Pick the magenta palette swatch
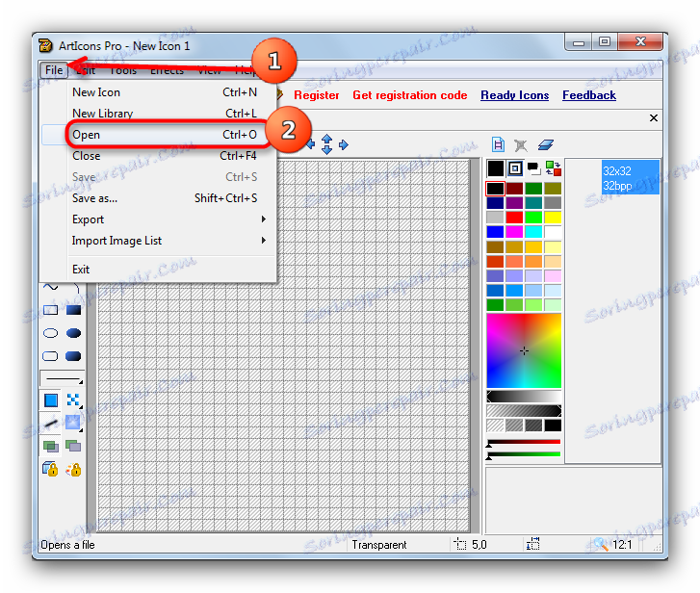Viewport: 700px width, 593px height. click(514, 232)
